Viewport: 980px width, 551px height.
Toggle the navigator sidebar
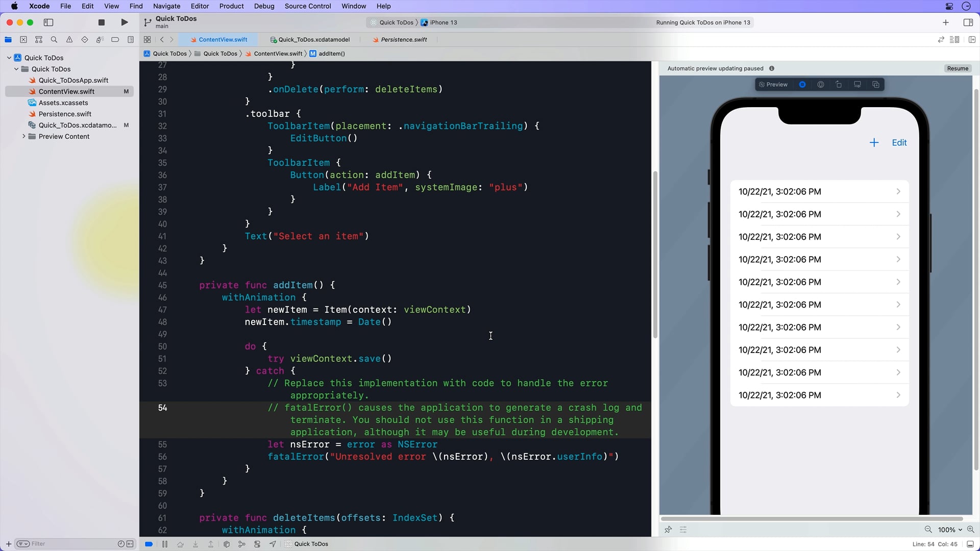click(48, 22)
